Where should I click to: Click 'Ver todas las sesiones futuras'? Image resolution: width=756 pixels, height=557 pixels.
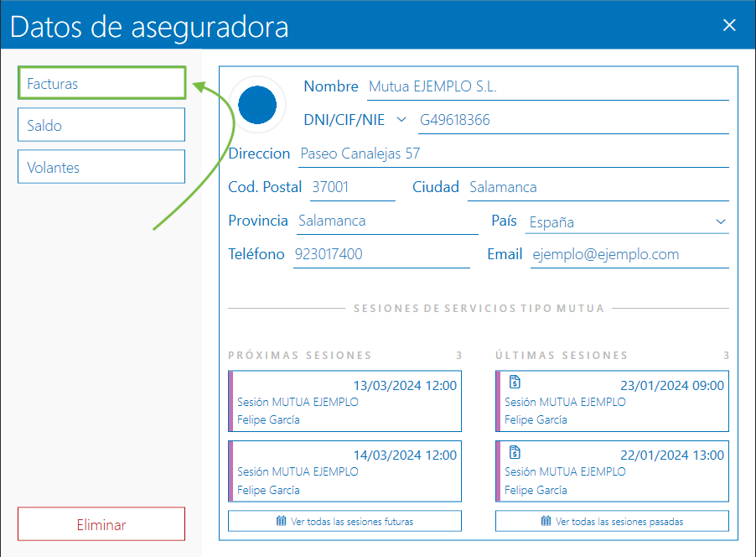tap(344, 521)
